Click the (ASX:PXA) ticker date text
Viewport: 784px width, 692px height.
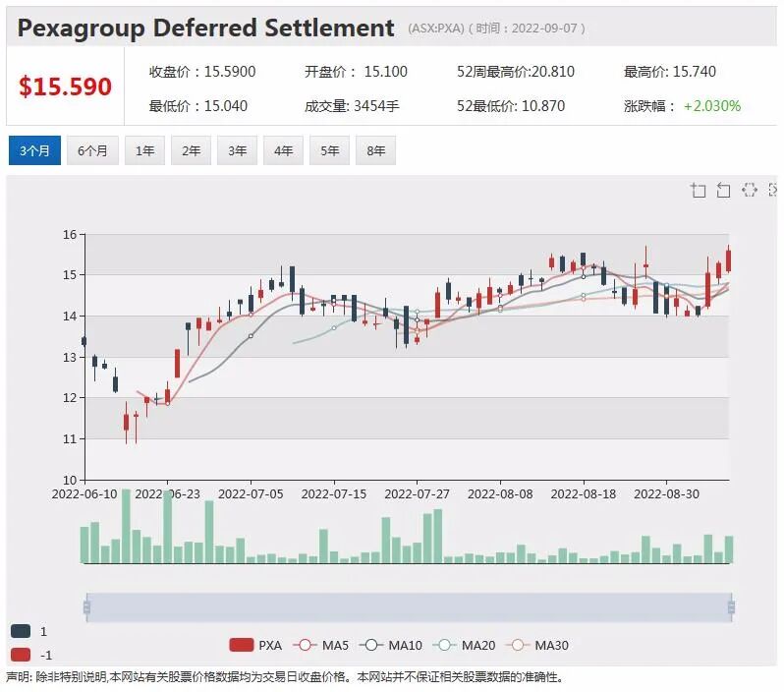click(x=496, y=29)
